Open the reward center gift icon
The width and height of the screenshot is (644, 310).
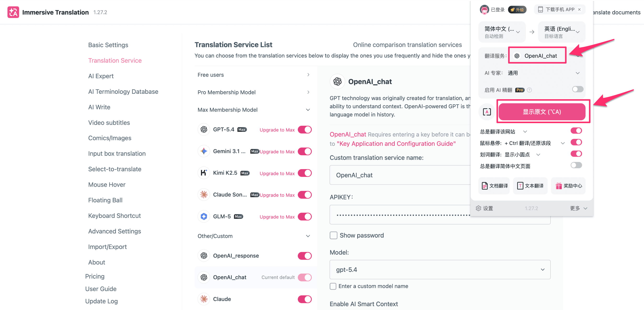558,185
